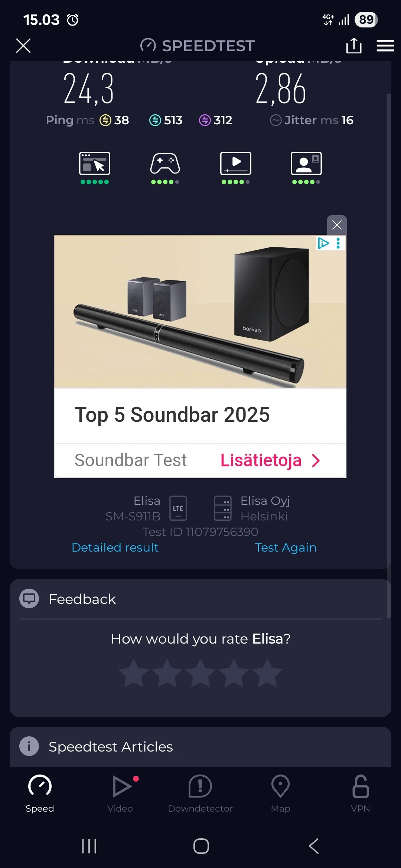This screenshot has width=401, height=868.
Task: Tap the video streaming quality icon
Action: 236,163
